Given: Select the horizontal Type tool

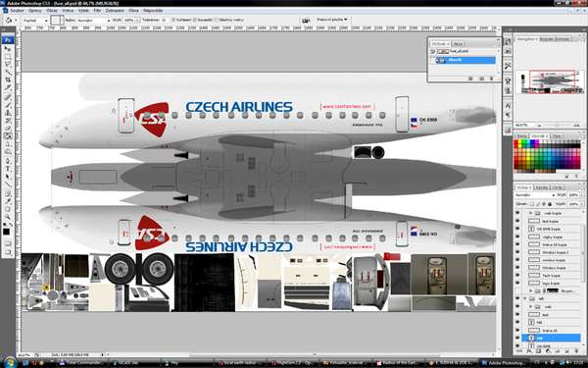Looking at the screenshot, I should (x=8, y=169).
